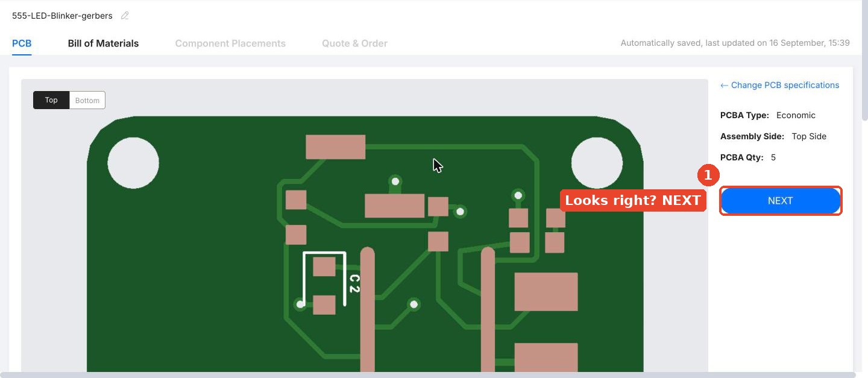868x378 pixels.
Task: Click the top-left mounting hole on the board
Action: [133, 163]
